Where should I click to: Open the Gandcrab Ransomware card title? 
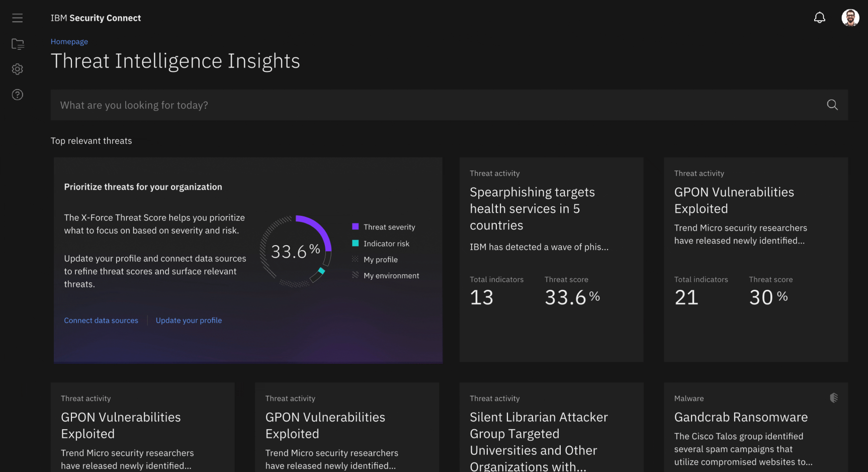[x=741, y=417]
